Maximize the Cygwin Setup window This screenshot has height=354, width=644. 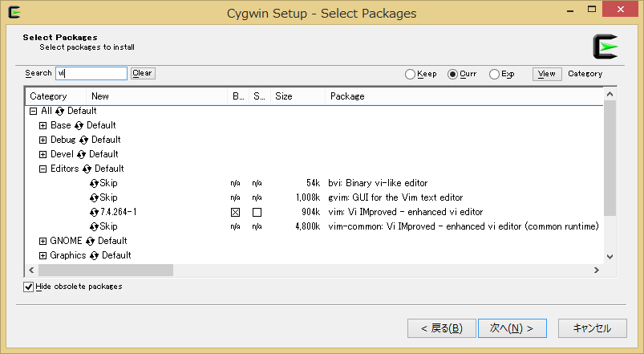[x=591, y=9]
